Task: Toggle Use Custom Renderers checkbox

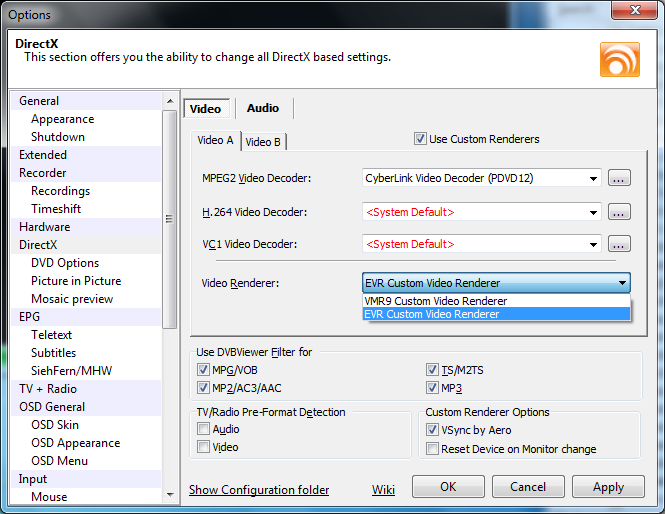Action: point(420,139)
